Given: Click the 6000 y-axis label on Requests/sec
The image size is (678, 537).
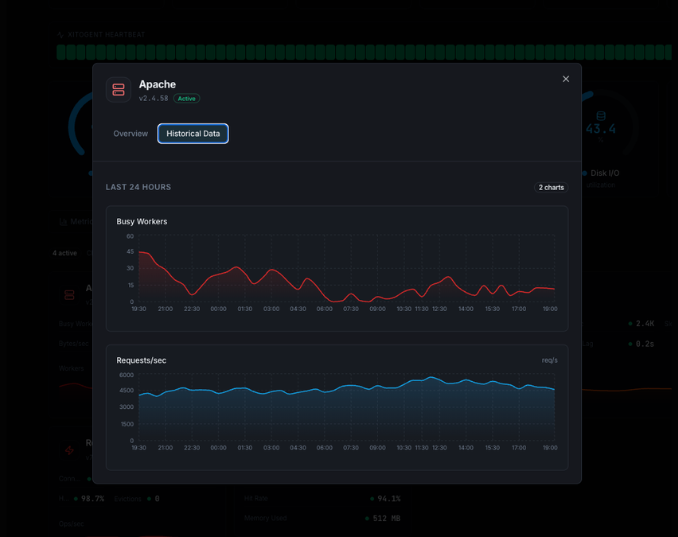Looking at the screenshot, I should [127, 375].
